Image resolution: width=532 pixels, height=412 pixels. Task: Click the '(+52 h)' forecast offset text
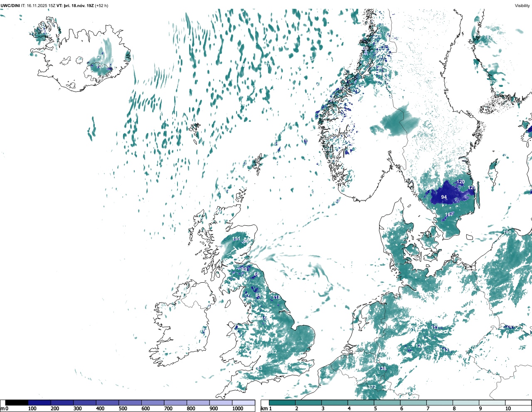(x=101, y=5)
